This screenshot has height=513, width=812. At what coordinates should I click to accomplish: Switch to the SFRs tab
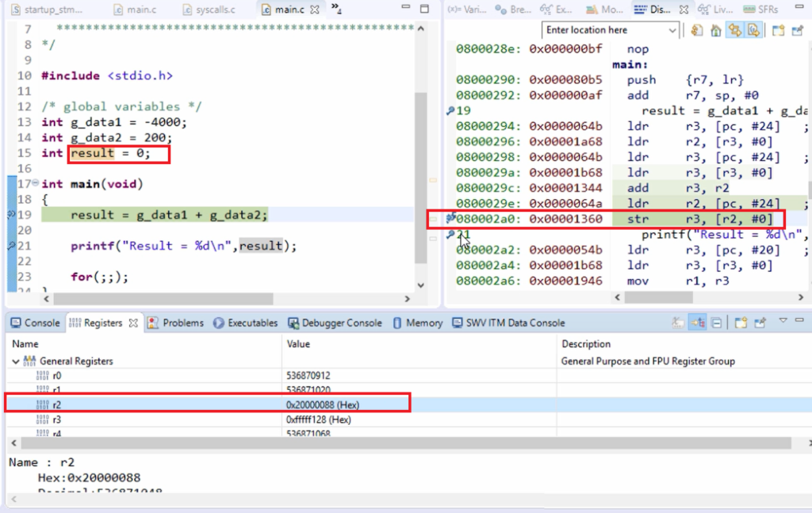click(x=760, y=10)
